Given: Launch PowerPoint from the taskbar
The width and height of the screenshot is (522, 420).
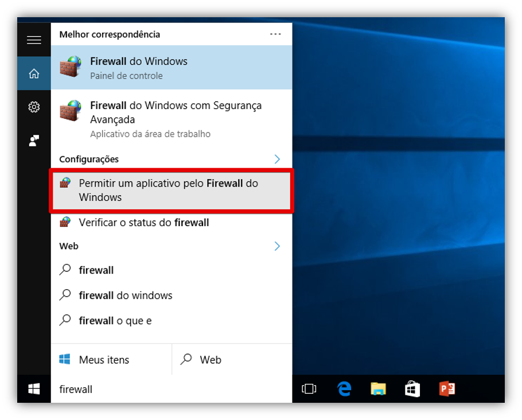Looking at the screenshot, I should pyautogui.click(x=447, y=388).
